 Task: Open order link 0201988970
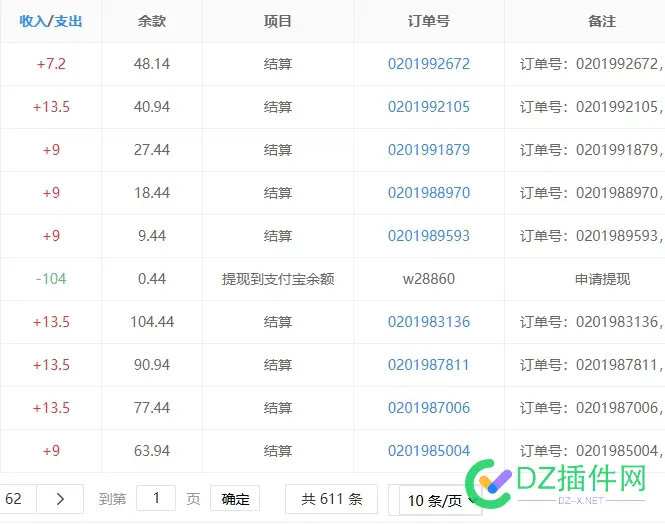pos(429,193)
